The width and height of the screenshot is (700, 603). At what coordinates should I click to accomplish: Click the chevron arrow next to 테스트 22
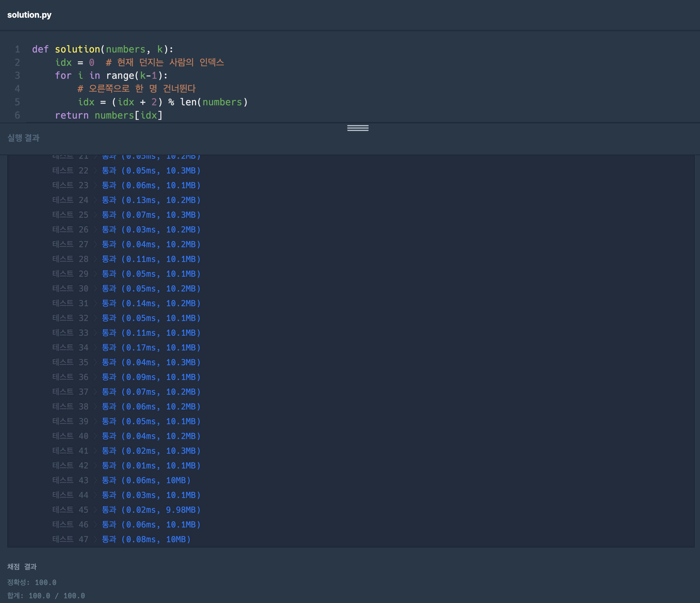(x=95, y=171)
